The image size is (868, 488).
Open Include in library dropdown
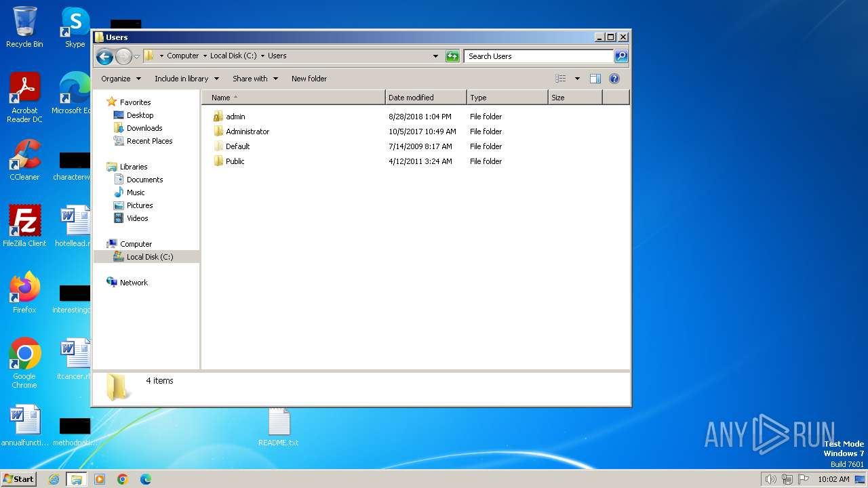point(186,79)
